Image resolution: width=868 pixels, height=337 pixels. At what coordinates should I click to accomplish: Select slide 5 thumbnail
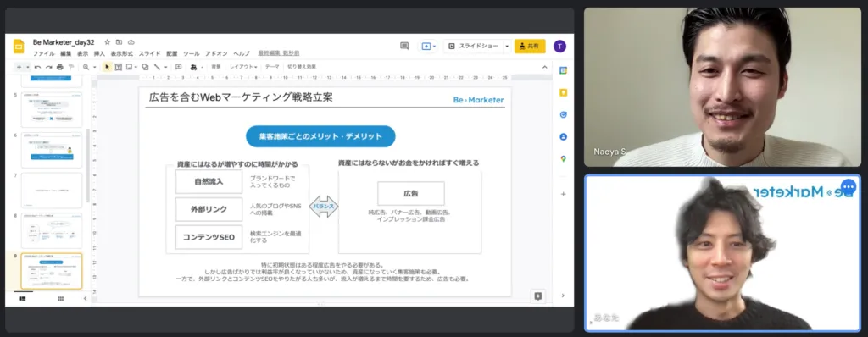(52, 109)
